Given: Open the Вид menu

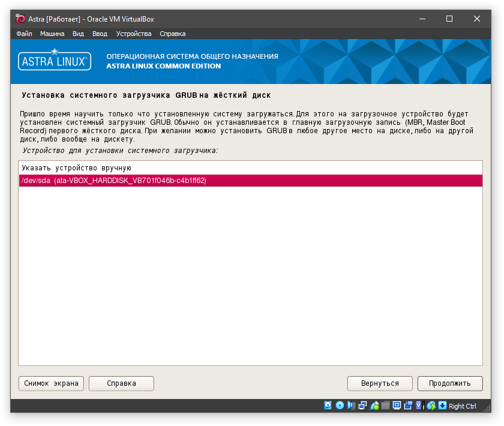Looking at the screenshot, I should (78, 34).
